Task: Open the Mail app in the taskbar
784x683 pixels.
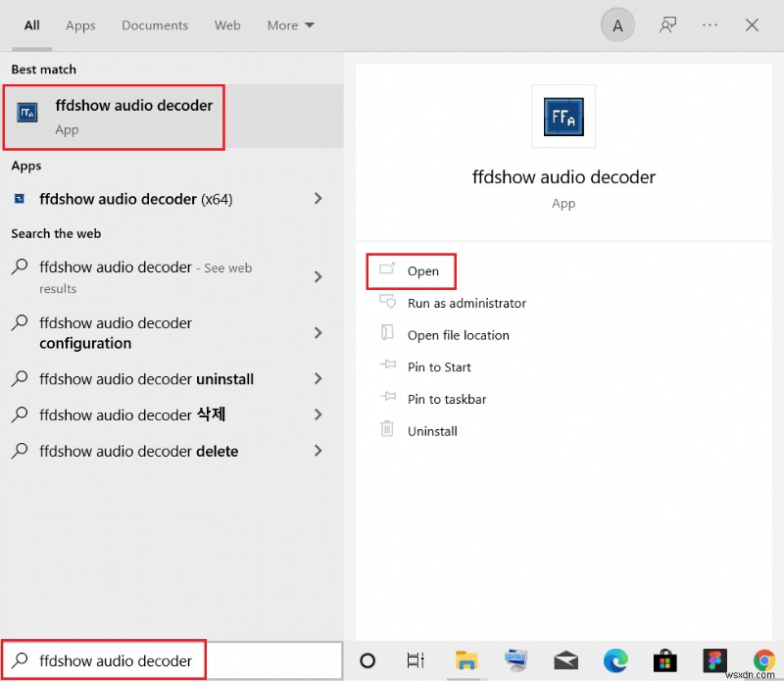Action: 566,660
